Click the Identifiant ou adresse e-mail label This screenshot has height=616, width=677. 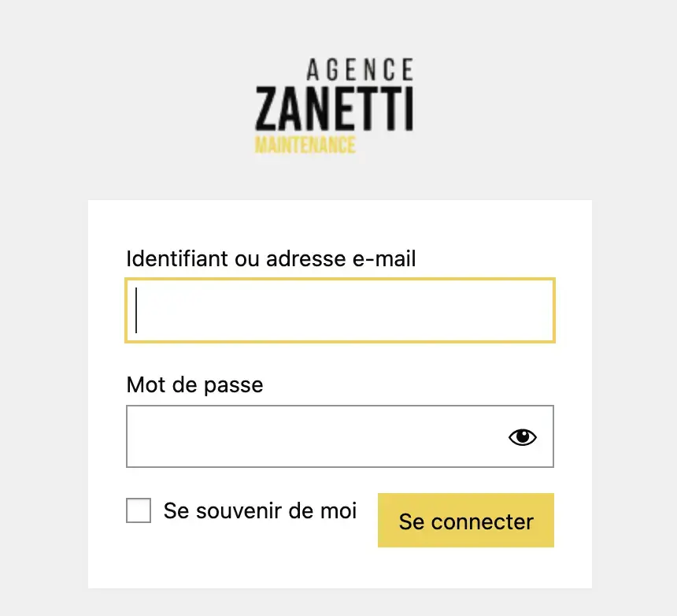(x=271, y=258)
